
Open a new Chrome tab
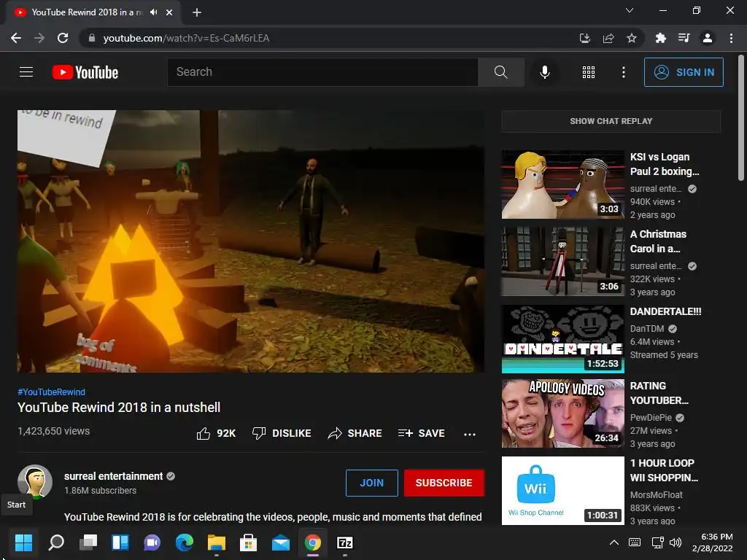(x=197, y=12)
